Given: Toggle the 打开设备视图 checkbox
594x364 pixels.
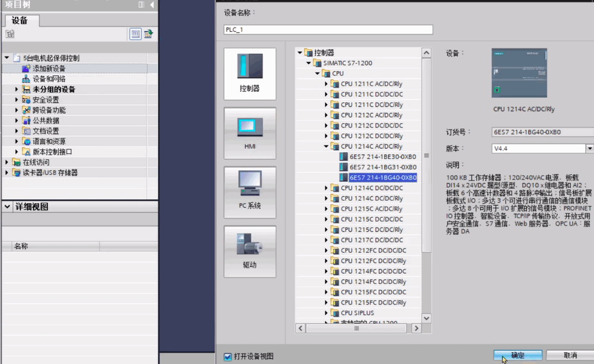Looking at the screenshot, I should [x=228, y=356].
